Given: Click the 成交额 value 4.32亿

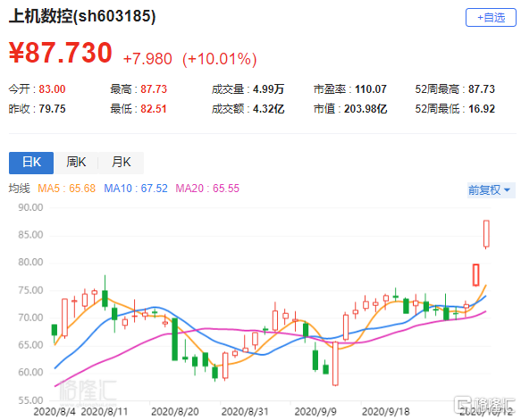Looking at the screenshot, I should pyautogui.click(x=268, y=109).
